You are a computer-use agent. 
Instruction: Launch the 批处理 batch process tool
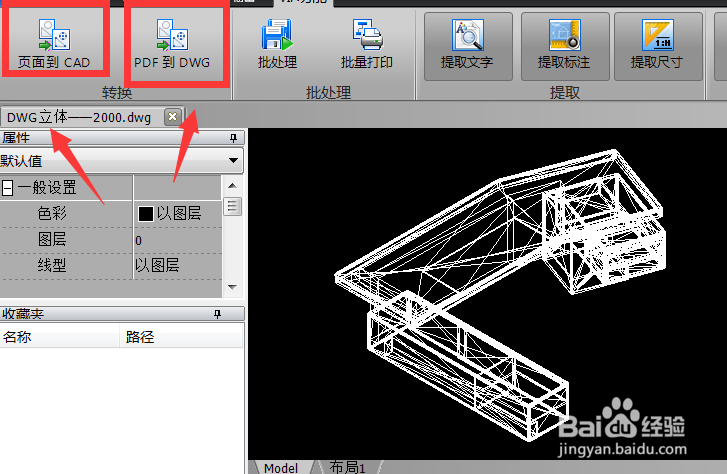[277, 45]
